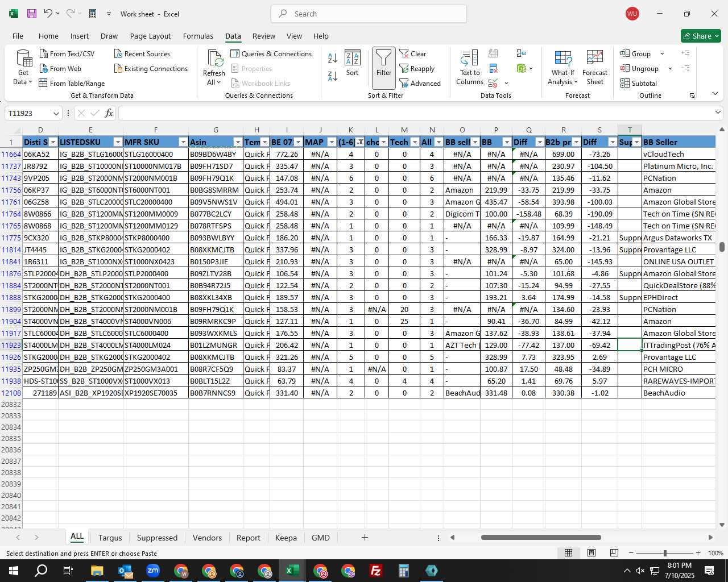Open the MFR SKU filter dropdown
The image size is (728, 582).
(x=183, y=142)
